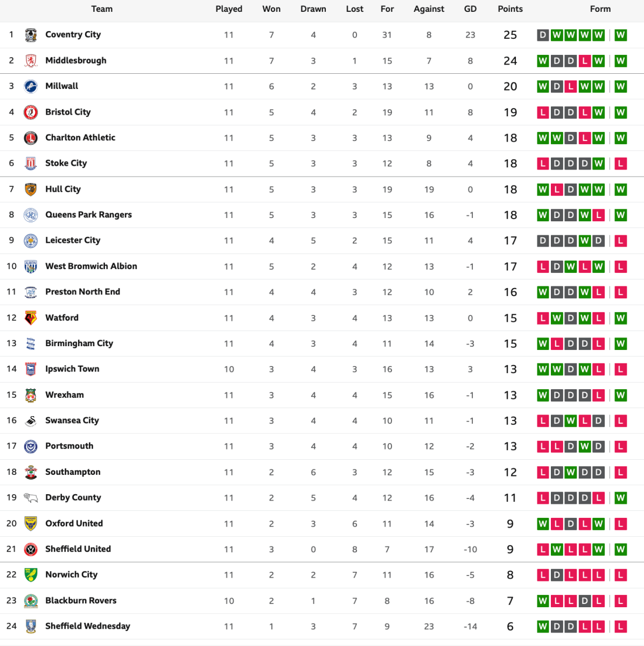
Task: Click the GD column header
Action: (470, 9)
